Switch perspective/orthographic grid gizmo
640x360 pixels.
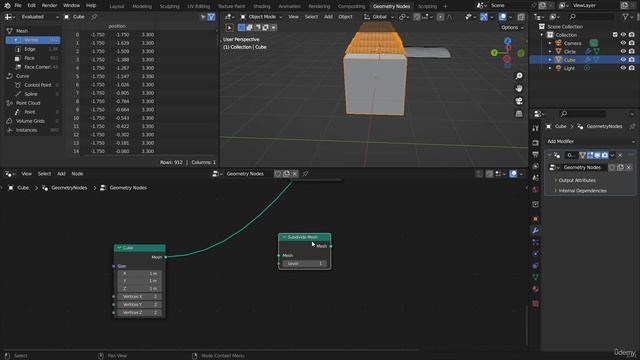(519, 114)
